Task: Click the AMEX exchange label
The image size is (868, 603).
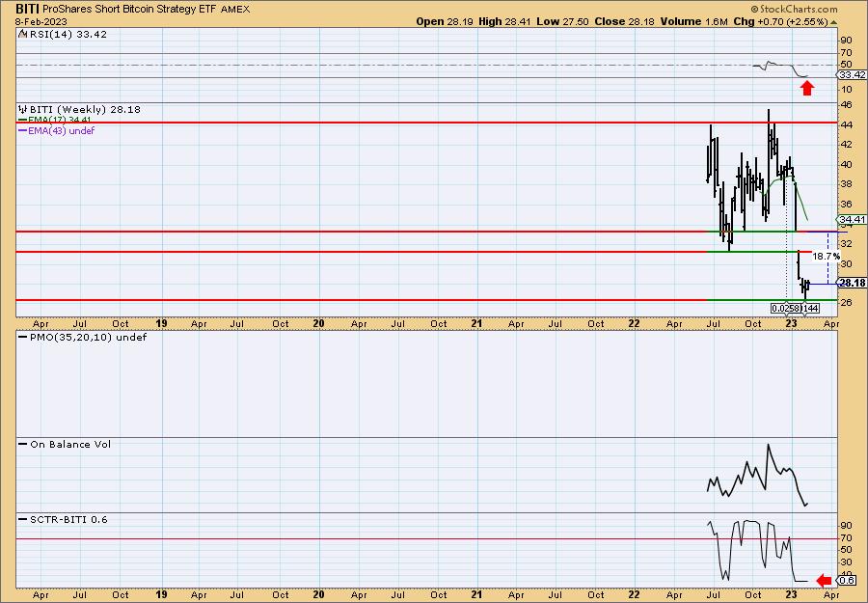Action: coord(235,10)
